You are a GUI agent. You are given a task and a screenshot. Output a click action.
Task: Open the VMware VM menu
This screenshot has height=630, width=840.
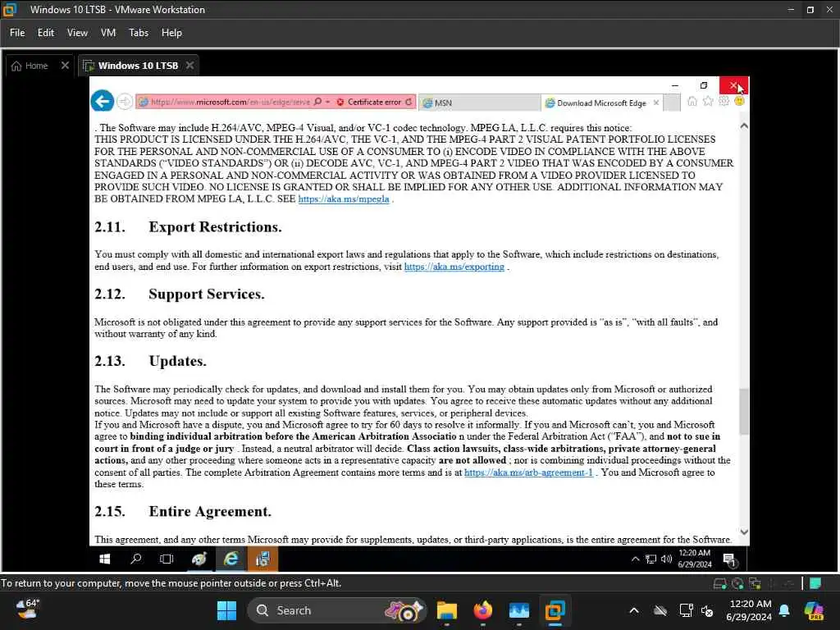(x=108, y=33)
